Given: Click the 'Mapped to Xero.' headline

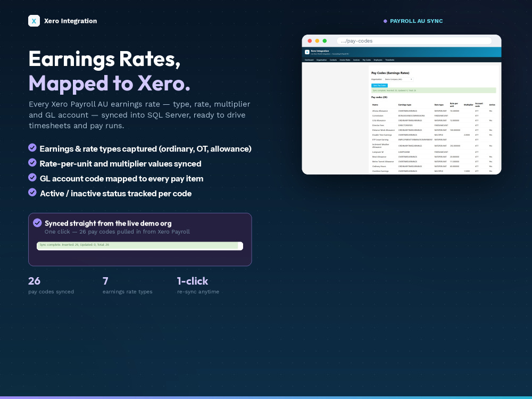Looking at the screenshot, I should tap(109, 84).
